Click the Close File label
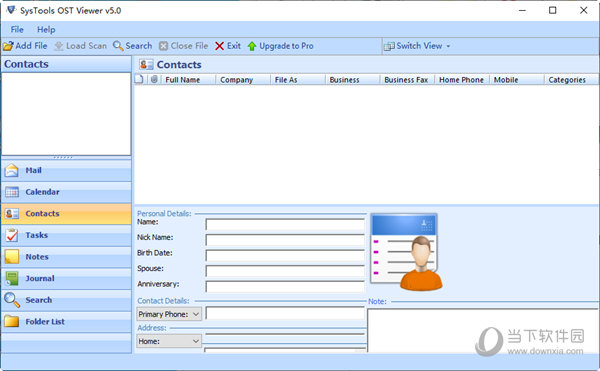Image resolution: width=600 pixels, height=371 pixels. click(x=189, y=46)
